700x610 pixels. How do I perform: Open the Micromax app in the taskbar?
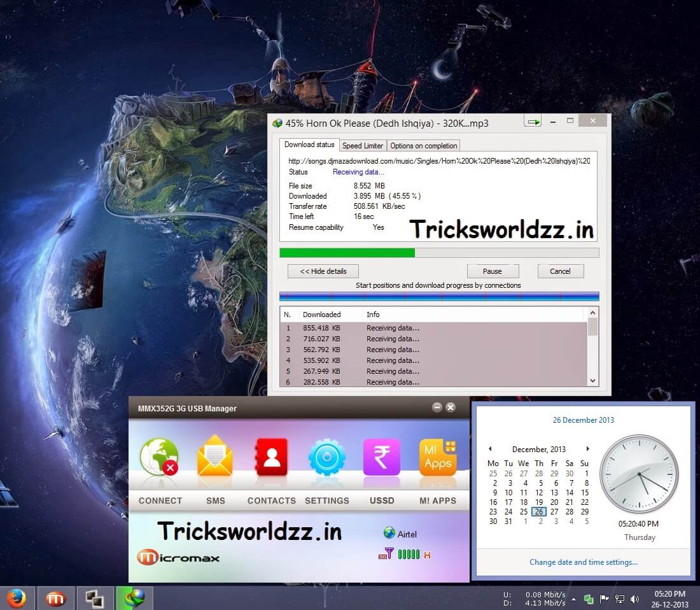click(55, 599)
